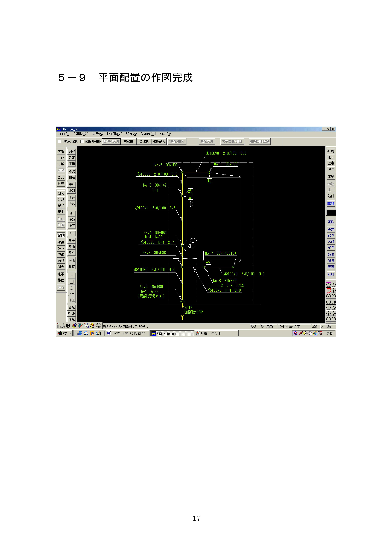Choose the 曲線 curve tool
The height and width of the screenshot is (555, 392).
pos(72,266)
